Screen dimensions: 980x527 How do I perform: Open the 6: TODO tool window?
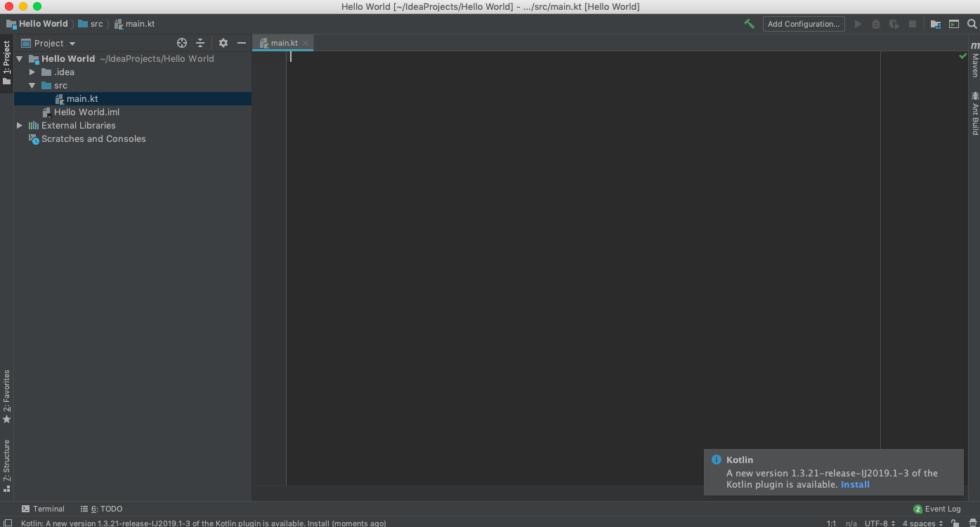coord(102,509)
